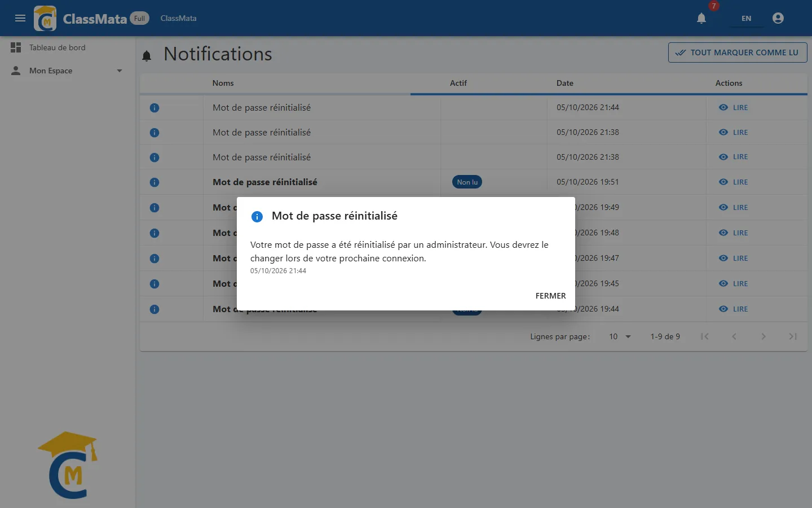This screenshot has height=508, width=812.
Task: Go to the next page
Action: coord(764,336)
